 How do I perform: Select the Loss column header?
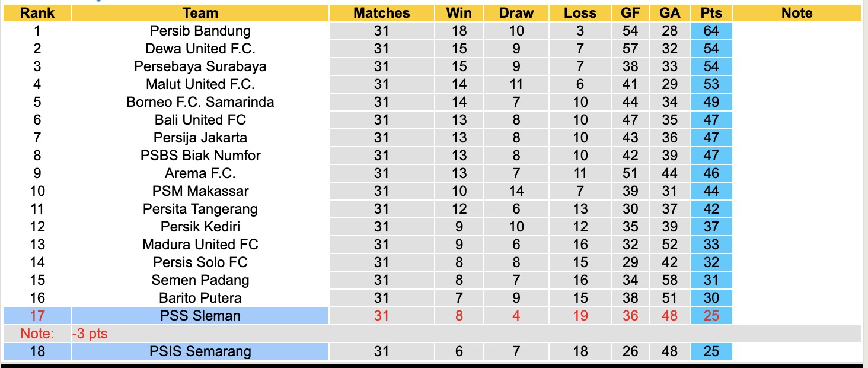pos(580,13)
